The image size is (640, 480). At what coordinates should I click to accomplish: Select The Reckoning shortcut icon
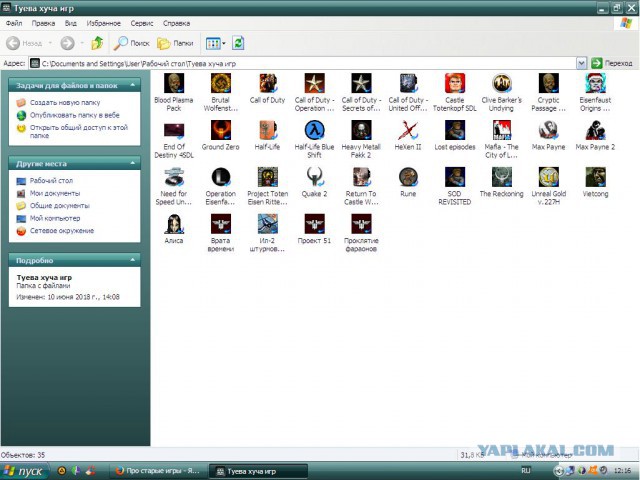click(502, 177)
